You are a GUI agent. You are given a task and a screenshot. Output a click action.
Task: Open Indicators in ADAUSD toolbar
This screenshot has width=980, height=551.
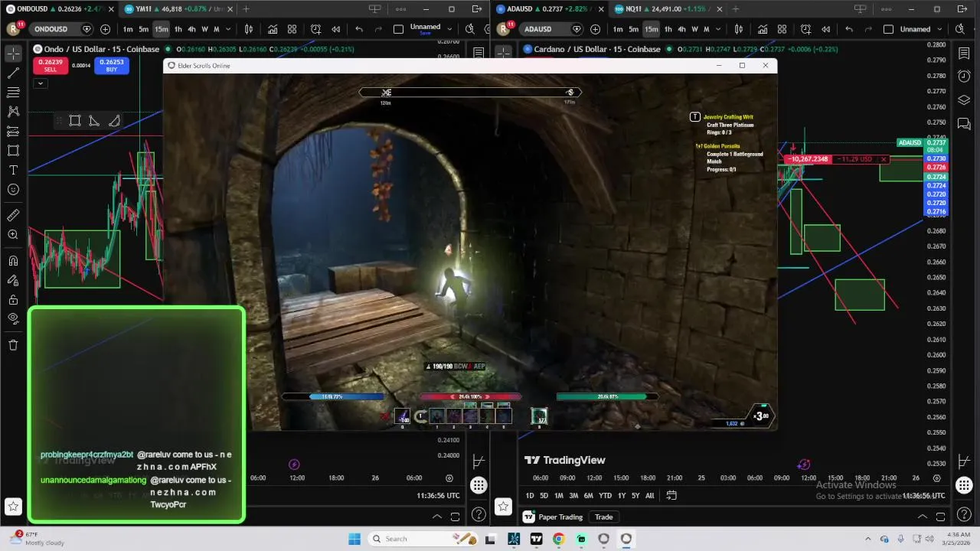tap(763, 29)
